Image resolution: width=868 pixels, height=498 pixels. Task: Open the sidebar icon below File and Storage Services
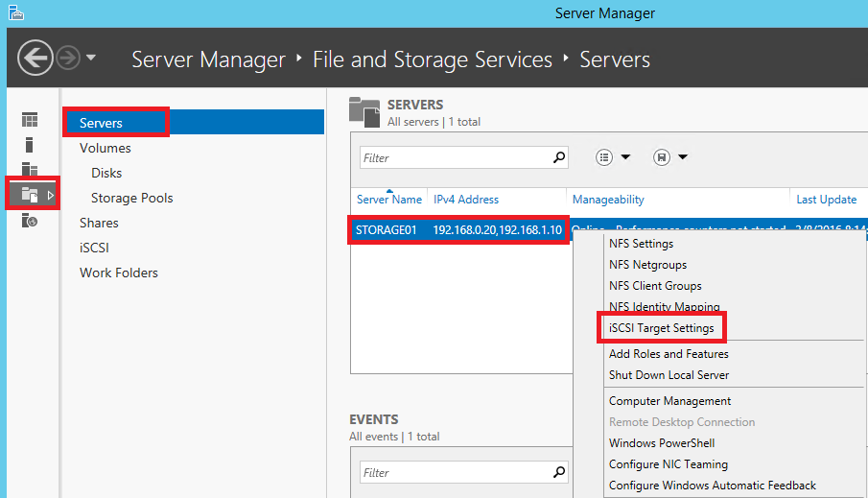(x=30, y=221)
